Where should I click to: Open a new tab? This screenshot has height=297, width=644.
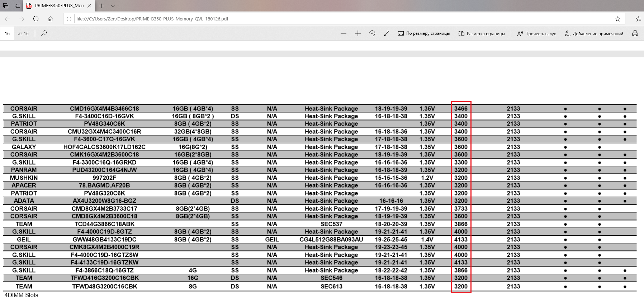point(101,6)
